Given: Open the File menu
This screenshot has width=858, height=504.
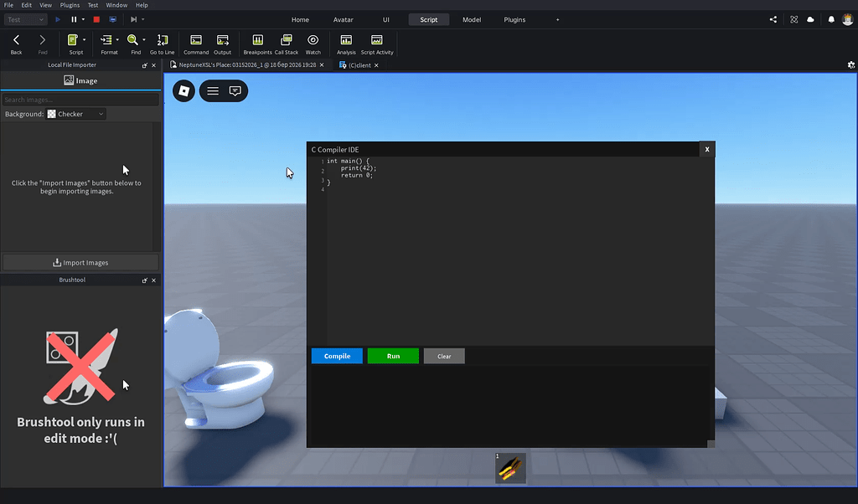Looking at the screenshot, I should (8, 5).
